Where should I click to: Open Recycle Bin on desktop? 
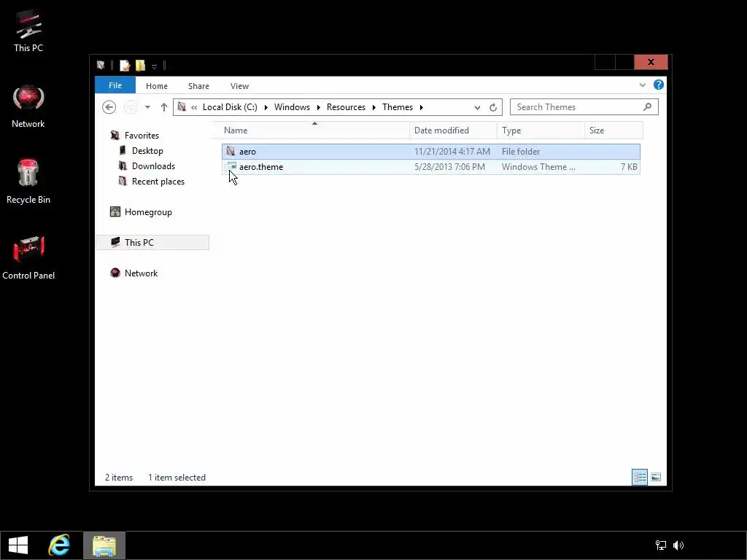[28, 182]
